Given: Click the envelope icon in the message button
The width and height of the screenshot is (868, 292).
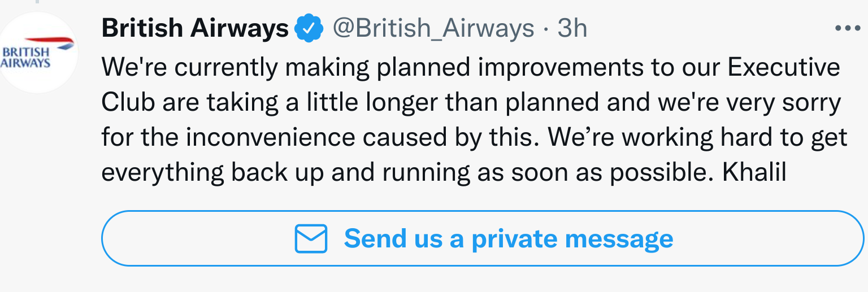Looking at the screenshot, I should point(311,238).
